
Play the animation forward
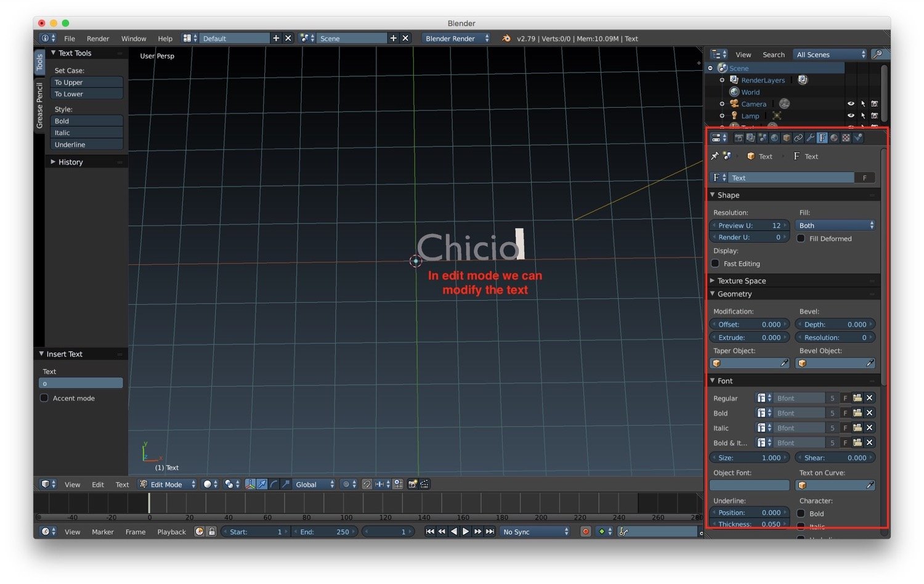click(x=466, y=532)
